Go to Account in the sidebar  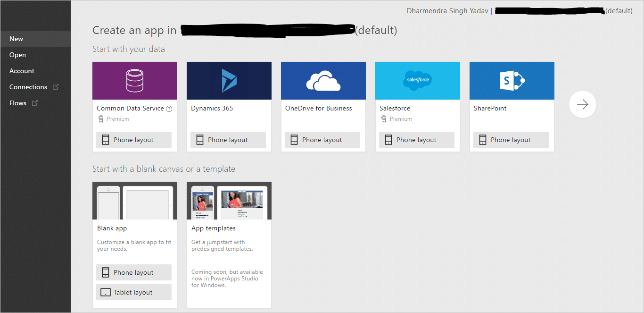click(x=35, y=71)
